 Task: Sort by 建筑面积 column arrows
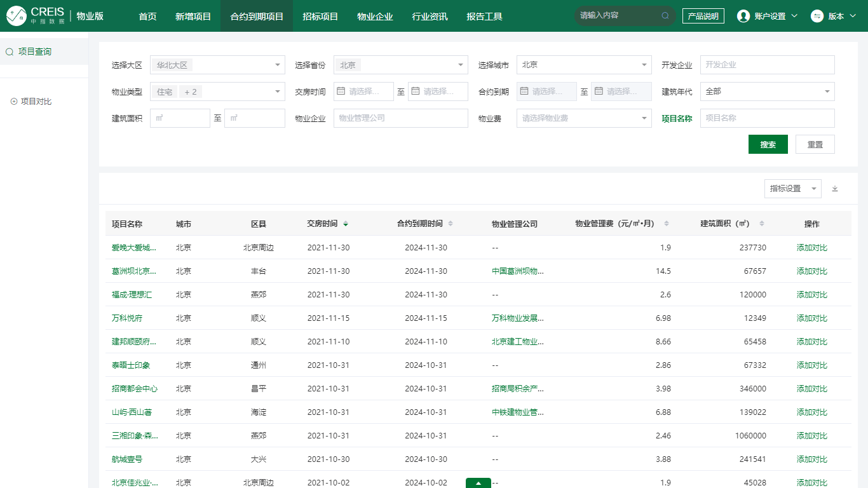pos(762,224)
